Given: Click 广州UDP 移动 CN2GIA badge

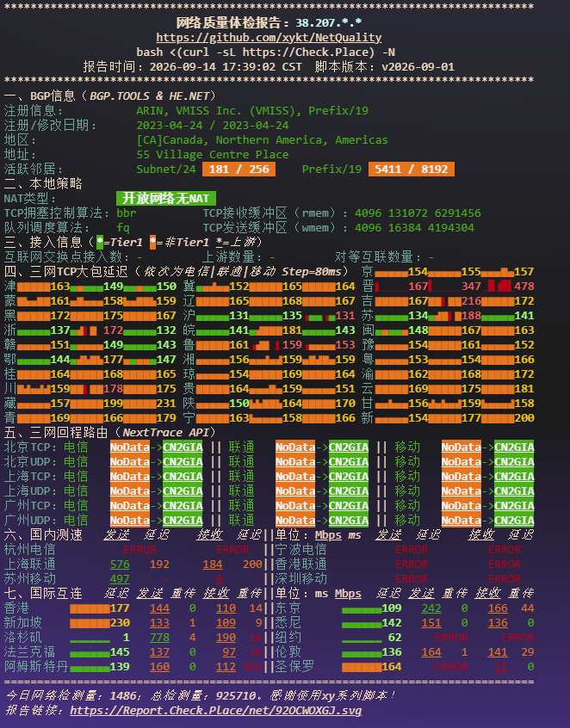Looking at the screenshot, I should pyautogui.click(x=514, y=521).
